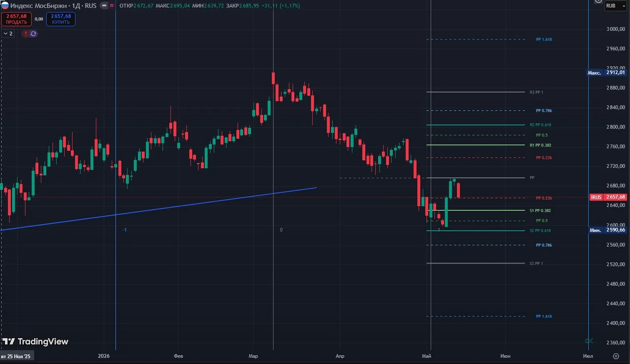Image resolution: width=630 pixels, height=364 pixels.
Task: Click the R3 PP 1 pivot label
Action: click(536, 92)
